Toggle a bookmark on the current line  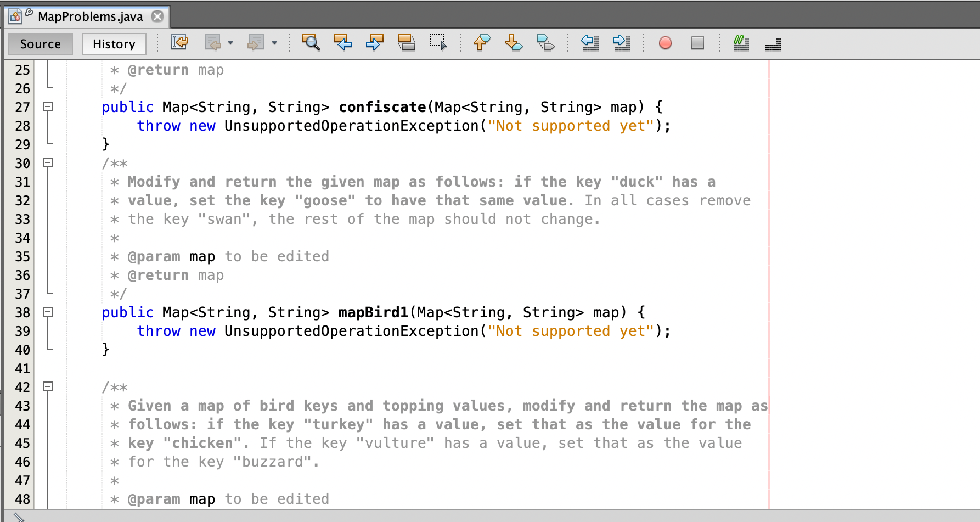point(545,43)
